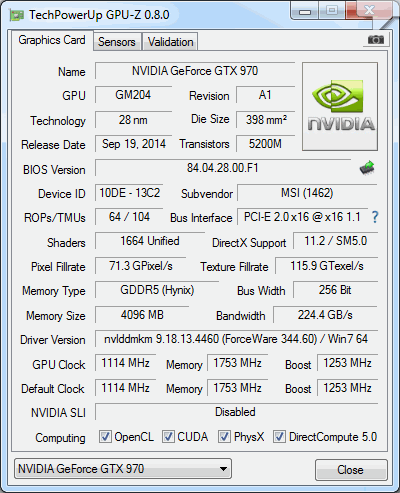Click the GPU Clock row Boost 1253 MHz
Viewport: 400px width, 493px height.
[347, 363]
